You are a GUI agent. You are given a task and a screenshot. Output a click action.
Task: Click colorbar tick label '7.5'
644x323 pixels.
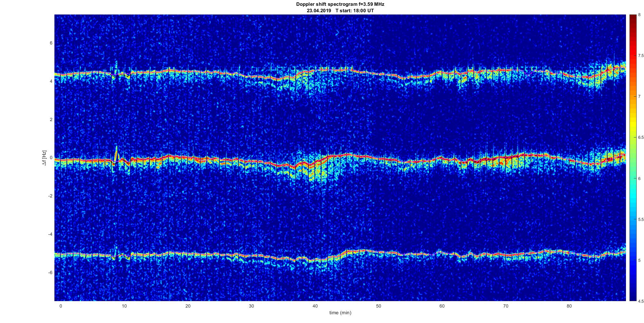pos(641,56)
